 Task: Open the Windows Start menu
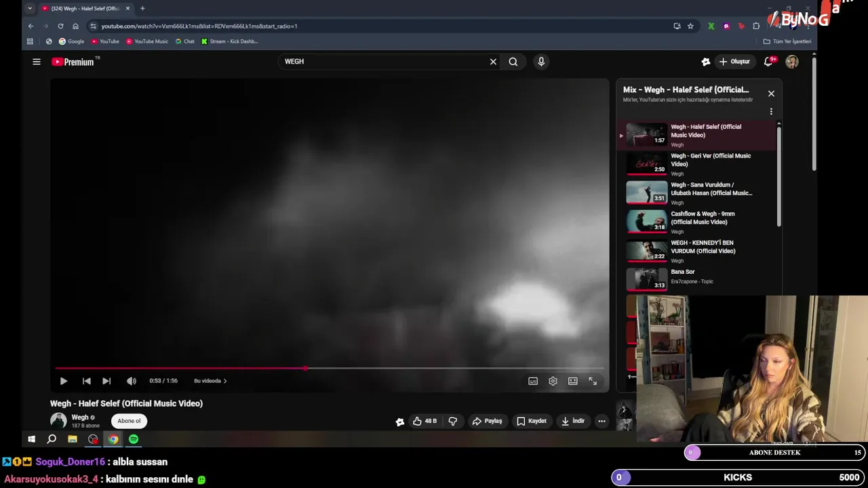pyautogui.click(x=31, y=439)
